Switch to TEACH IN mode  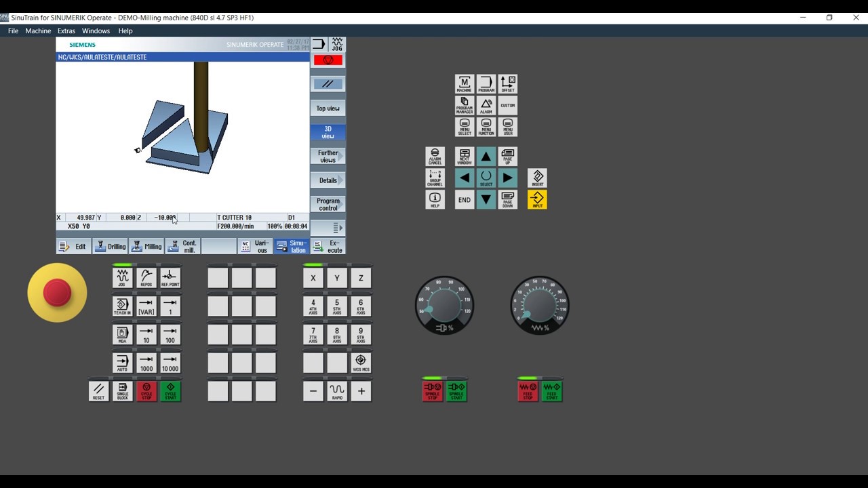pos(122,306)
